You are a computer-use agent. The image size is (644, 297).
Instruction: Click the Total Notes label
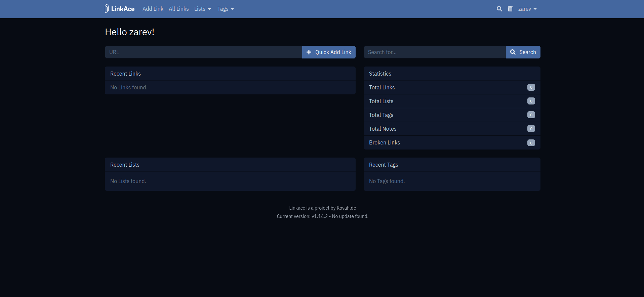tap(383, 129)
